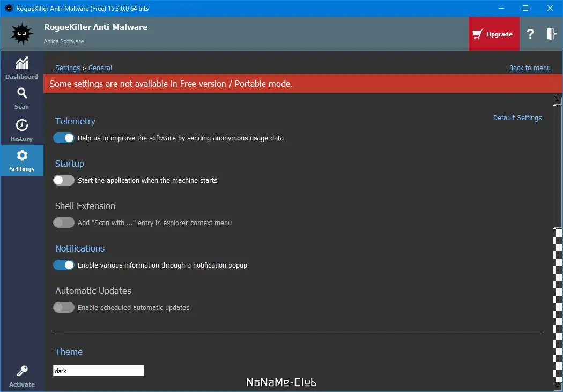Viewport: 563px width, 392px height.
Task: Open the Dashboard section
Action: [x=21, y=68]
